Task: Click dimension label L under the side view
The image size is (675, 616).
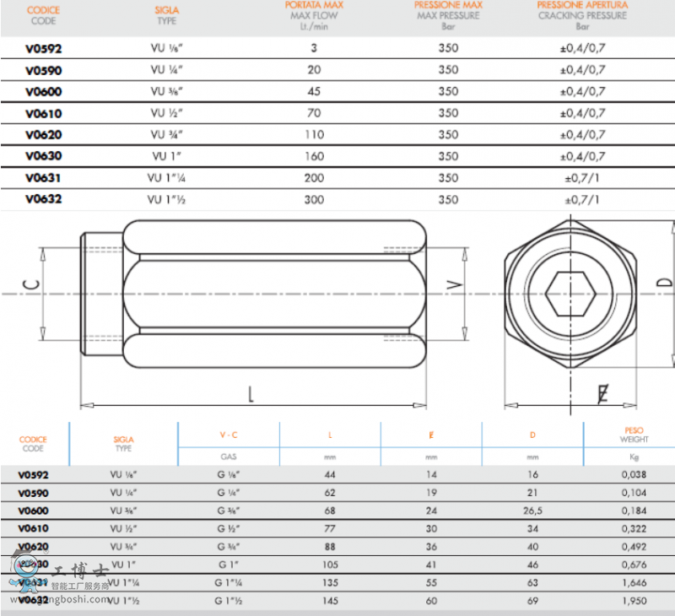Action: [x=251, y=393]
